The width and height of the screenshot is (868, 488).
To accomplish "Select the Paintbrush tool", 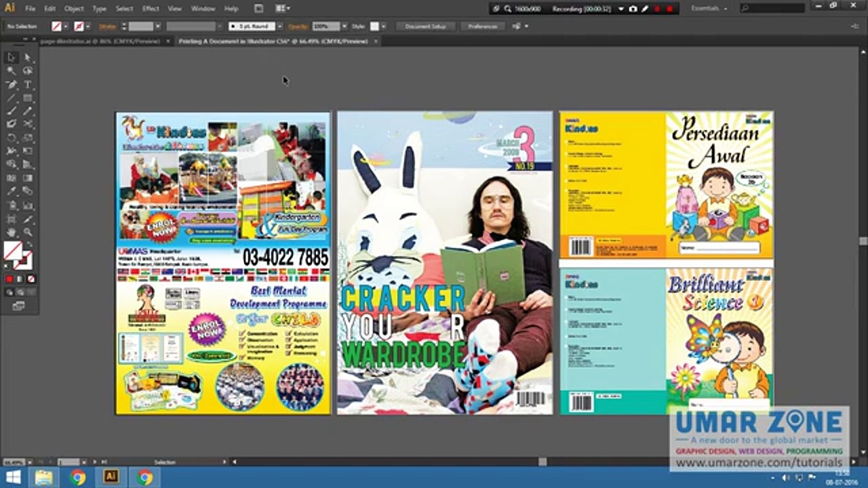I will 12,111.
